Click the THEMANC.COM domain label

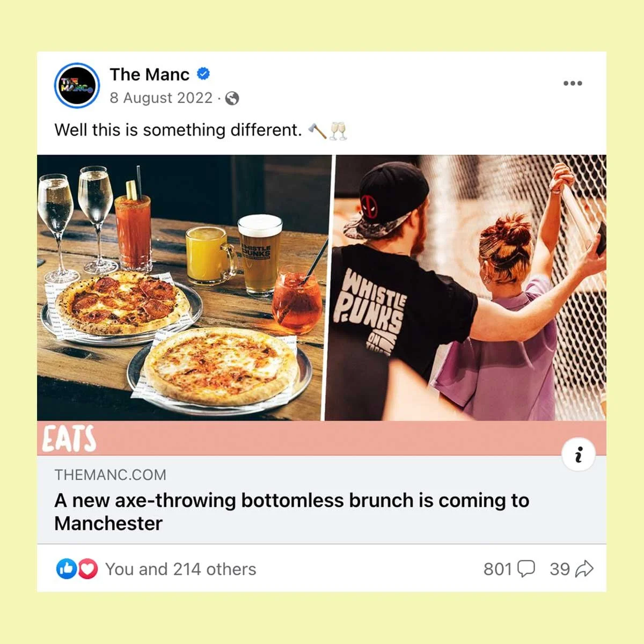(110, 474)
